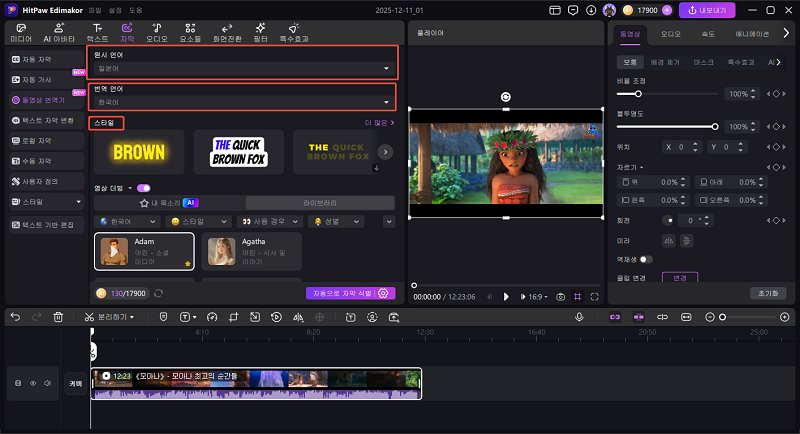Click the download icon in title bar
The width and height of the screenshot is (800, 434).
(x=591, y=10)
